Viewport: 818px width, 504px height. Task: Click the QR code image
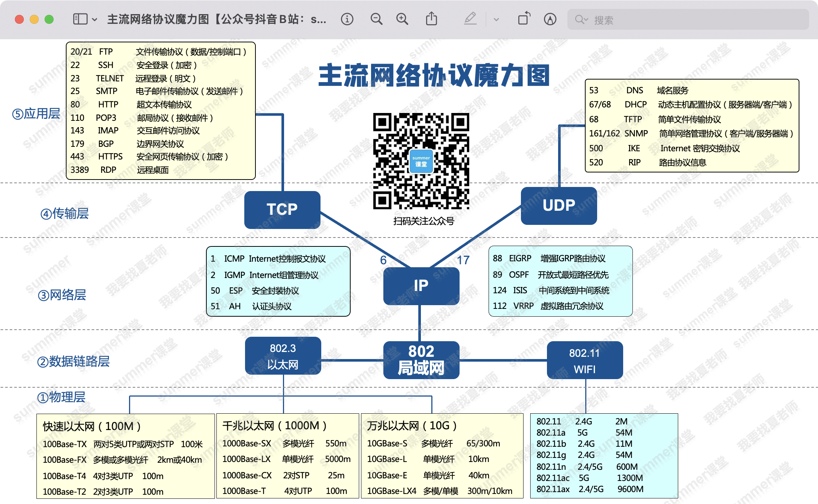pos(421,161)
